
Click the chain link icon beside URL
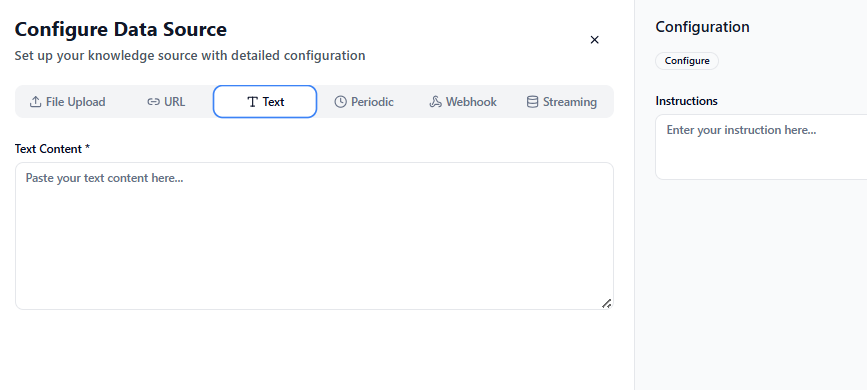click(153, 102)
